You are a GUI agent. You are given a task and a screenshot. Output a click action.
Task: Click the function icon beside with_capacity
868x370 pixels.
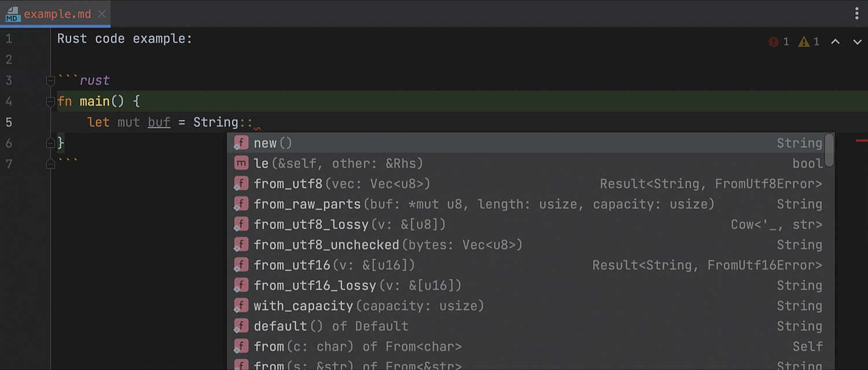(x=241, y=305)
